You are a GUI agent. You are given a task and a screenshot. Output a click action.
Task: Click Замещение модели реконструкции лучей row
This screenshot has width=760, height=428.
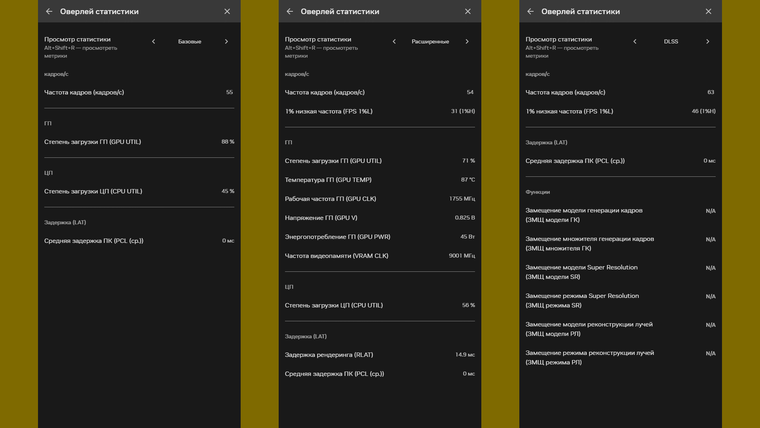pos(620,329)
